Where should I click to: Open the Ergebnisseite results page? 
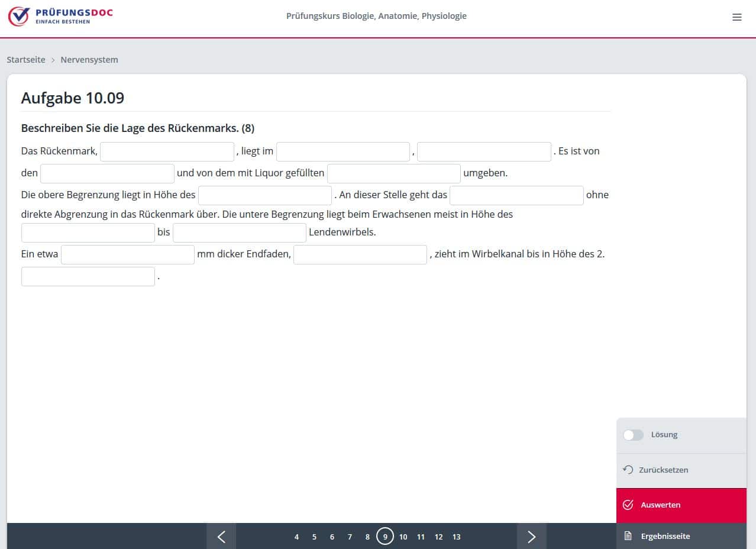[x=665, y=537]
